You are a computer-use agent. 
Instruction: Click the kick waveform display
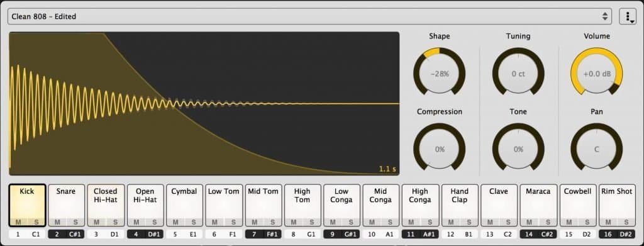[204, 103]
